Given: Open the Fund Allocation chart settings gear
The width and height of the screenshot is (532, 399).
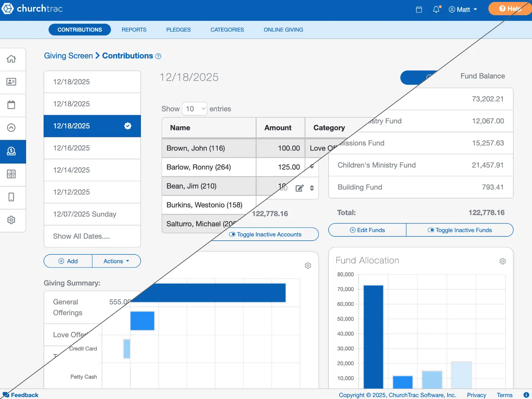Looking at the screenshot, I should tap(502, 261).
